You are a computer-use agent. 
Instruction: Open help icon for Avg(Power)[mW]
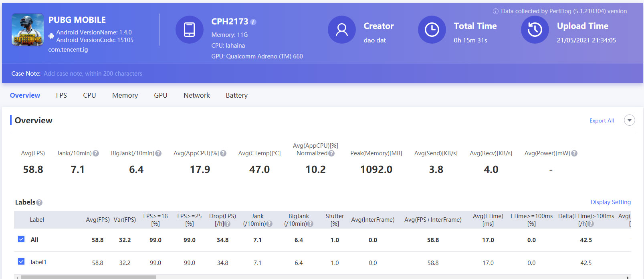point(574,153)
